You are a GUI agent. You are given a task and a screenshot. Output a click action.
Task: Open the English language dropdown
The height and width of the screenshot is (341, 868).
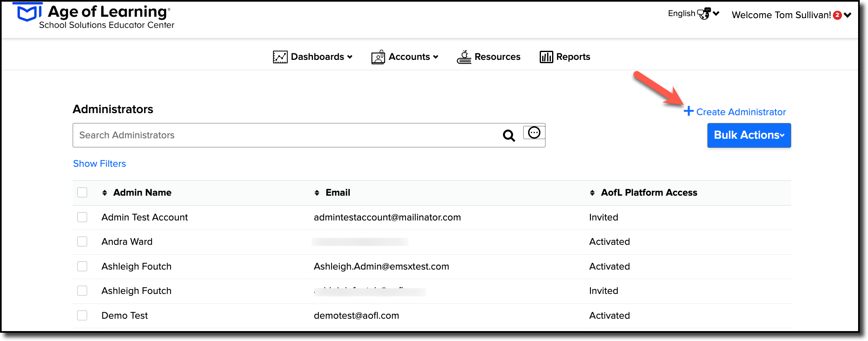694,14
